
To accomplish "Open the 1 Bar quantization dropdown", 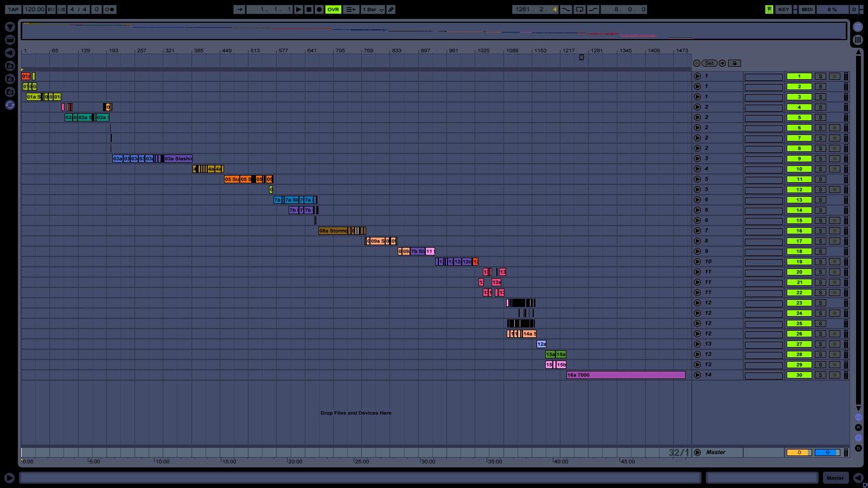I will click(373, 9).
